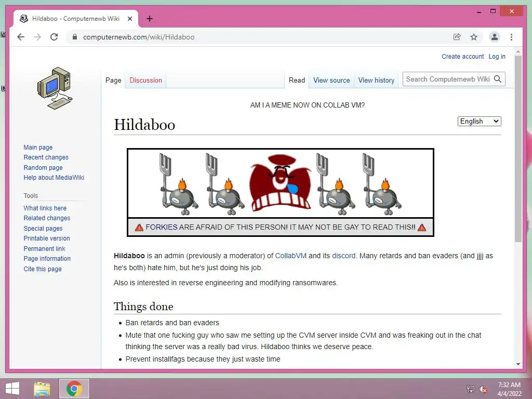
Task: Click the search magnifier icon
Action: [x=498, y=79]
